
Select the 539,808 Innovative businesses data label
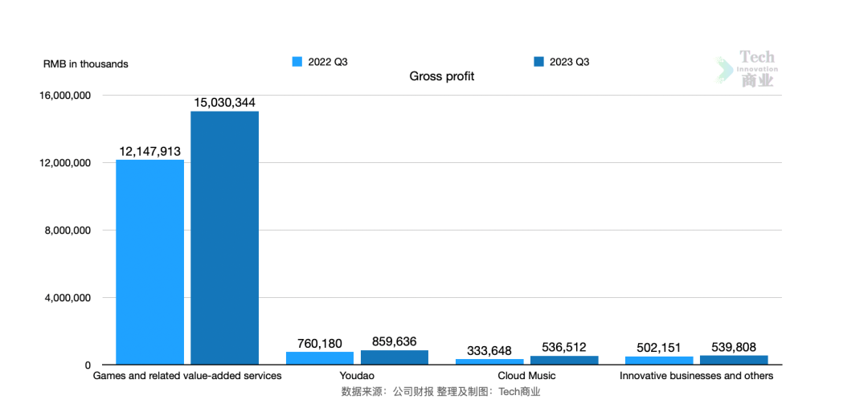click(x=734, y=347)
